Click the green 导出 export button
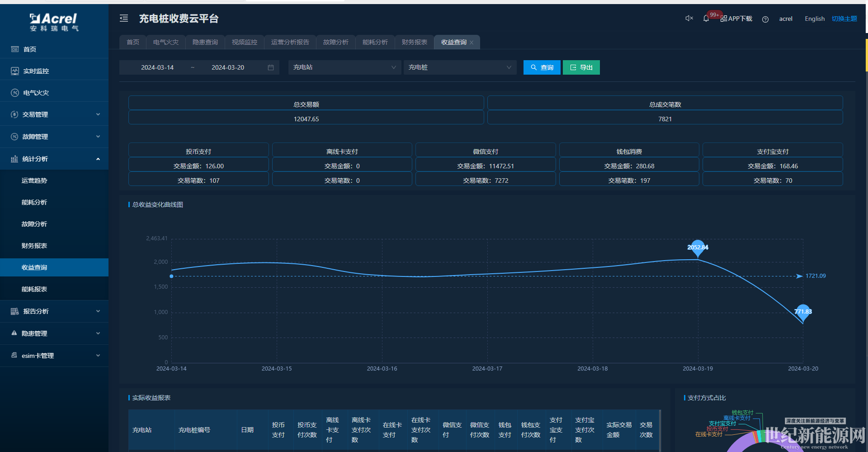This screenshot has width=868, height=452. point(581,67)
